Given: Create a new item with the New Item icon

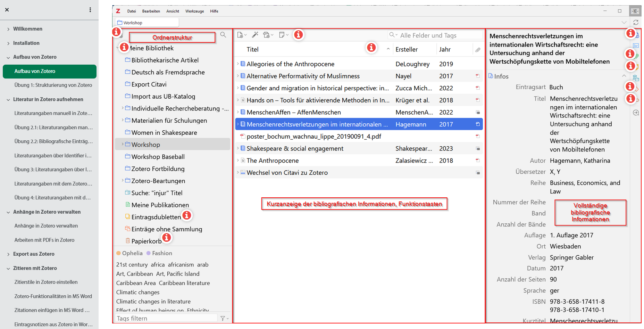Looking at the screenshot, I should tap(240, 35).
